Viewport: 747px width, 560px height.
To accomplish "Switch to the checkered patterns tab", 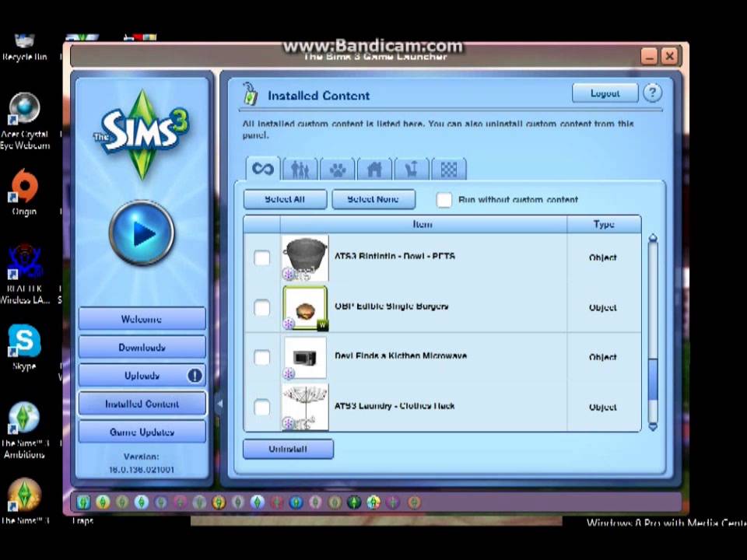I will click(x=449, y=169).
